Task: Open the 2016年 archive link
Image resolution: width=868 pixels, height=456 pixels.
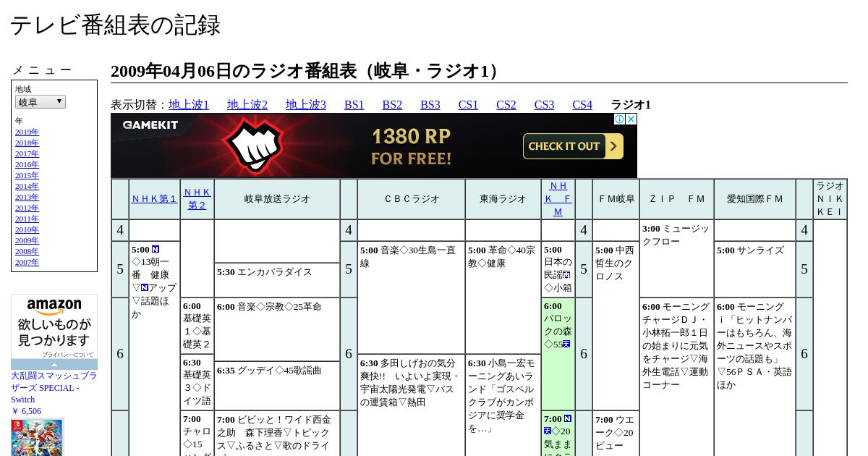Action: [x=27, y=164]
